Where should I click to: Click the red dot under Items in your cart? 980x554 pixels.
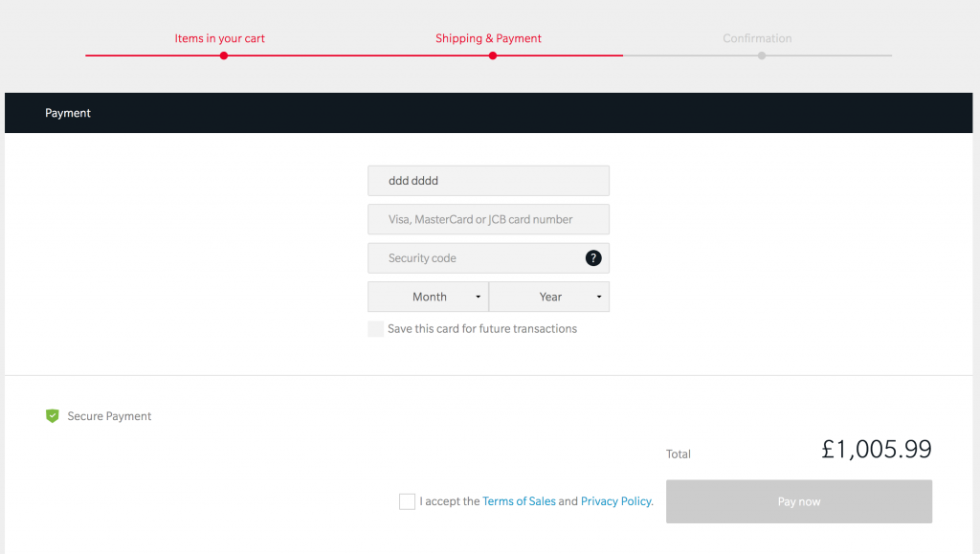(x=223, y=55)
